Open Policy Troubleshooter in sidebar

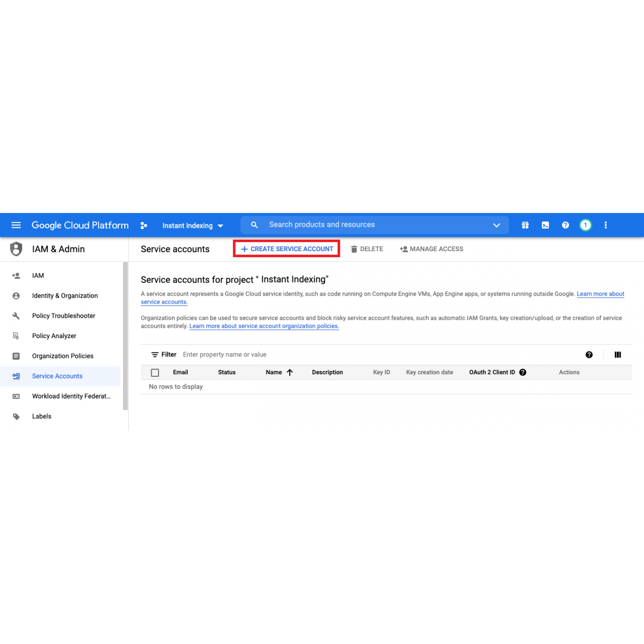point(63,316)
